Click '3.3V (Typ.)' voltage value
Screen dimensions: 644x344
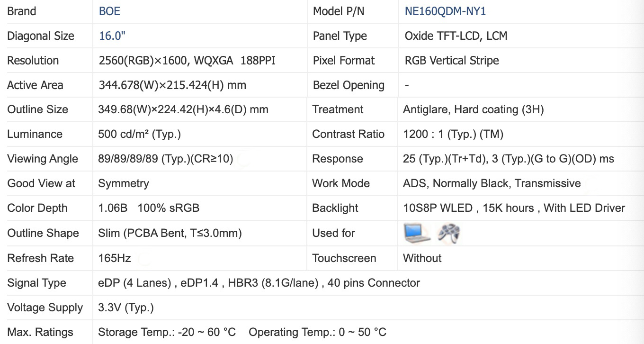(x=126, y=308)
